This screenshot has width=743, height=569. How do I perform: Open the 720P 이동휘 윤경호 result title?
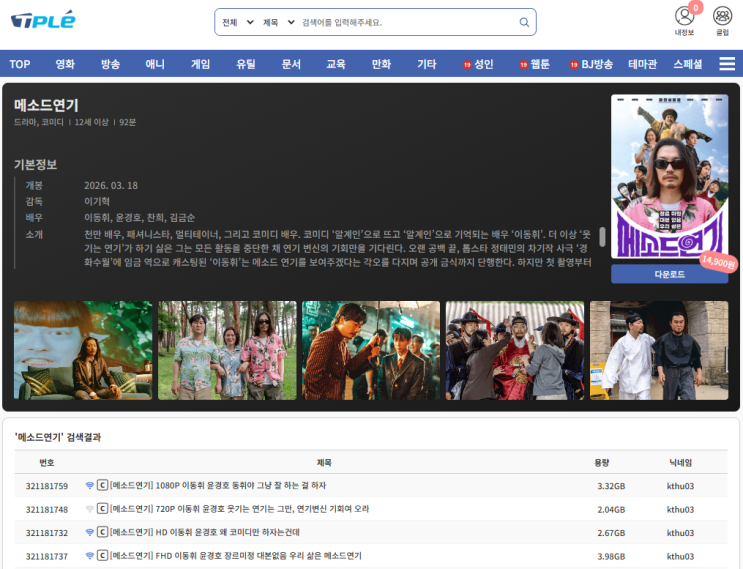[239, 509]
